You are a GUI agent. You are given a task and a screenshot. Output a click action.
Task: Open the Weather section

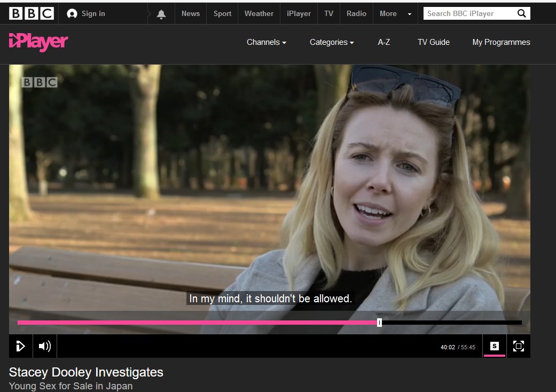coord(259,13)
